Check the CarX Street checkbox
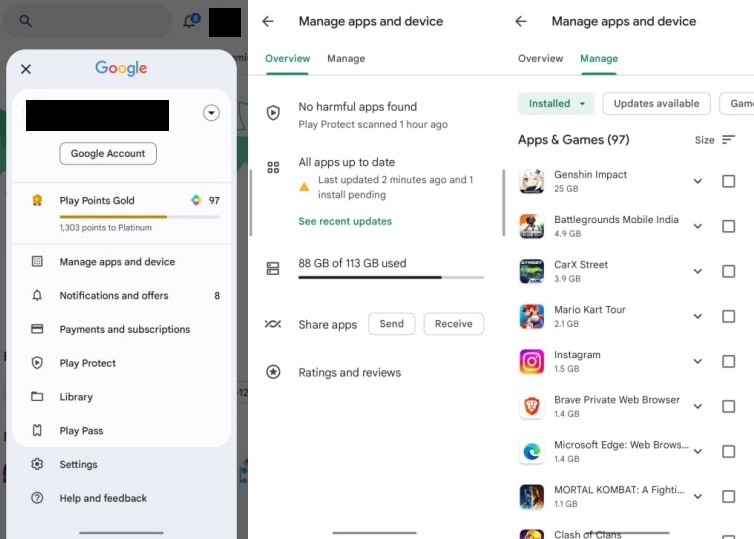 (729, 271)
